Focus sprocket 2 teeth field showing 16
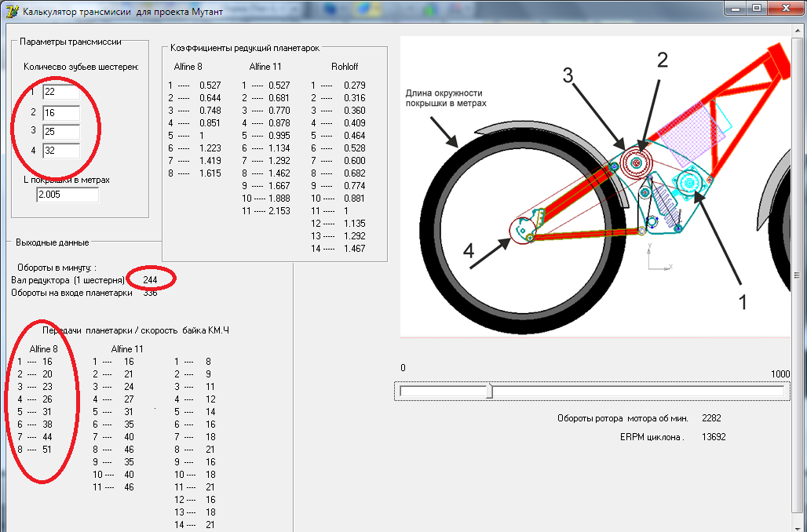This screenshot has width=807, height=532. 61,111
